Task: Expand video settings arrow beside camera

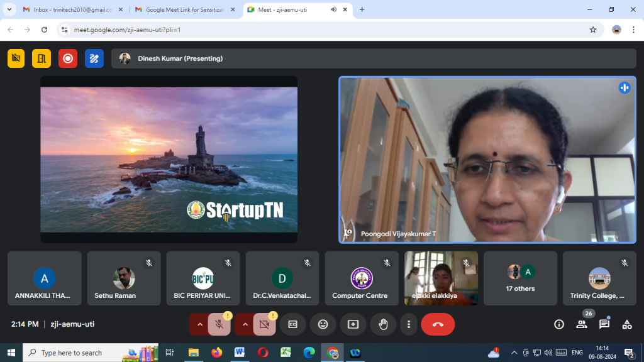Action: coord(245,324)
